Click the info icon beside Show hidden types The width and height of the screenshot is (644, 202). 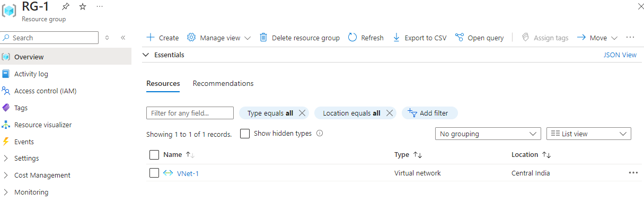320,134
